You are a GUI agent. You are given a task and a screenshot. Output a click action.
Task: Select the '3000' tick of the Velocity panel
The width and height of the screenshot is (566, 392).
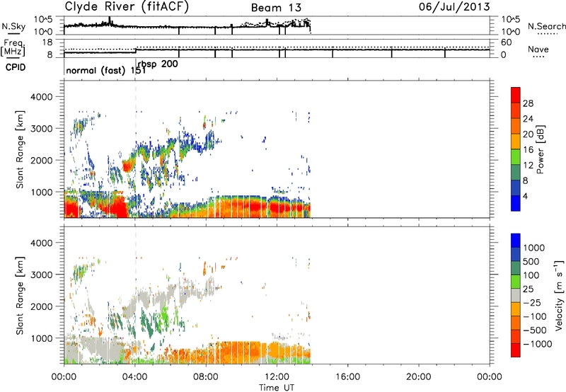[x=42, y=275]
